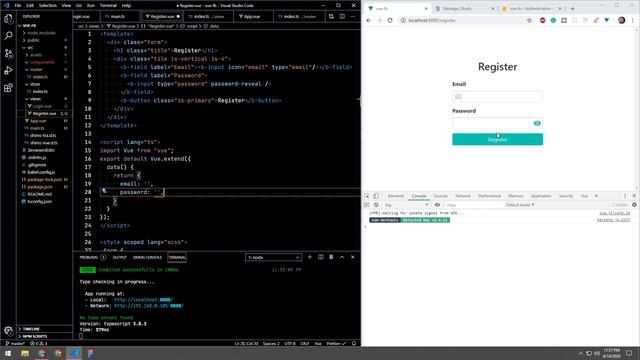640x360 pixels.
Task: Click the red adblock extension icon in Chrome
Action: click(x=542, y=20)
